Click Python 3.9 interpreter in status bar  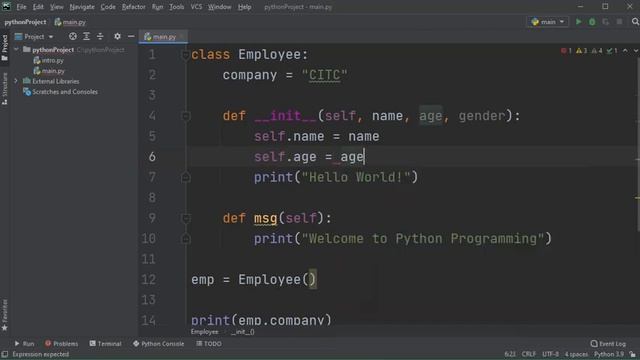coord(609,354)
